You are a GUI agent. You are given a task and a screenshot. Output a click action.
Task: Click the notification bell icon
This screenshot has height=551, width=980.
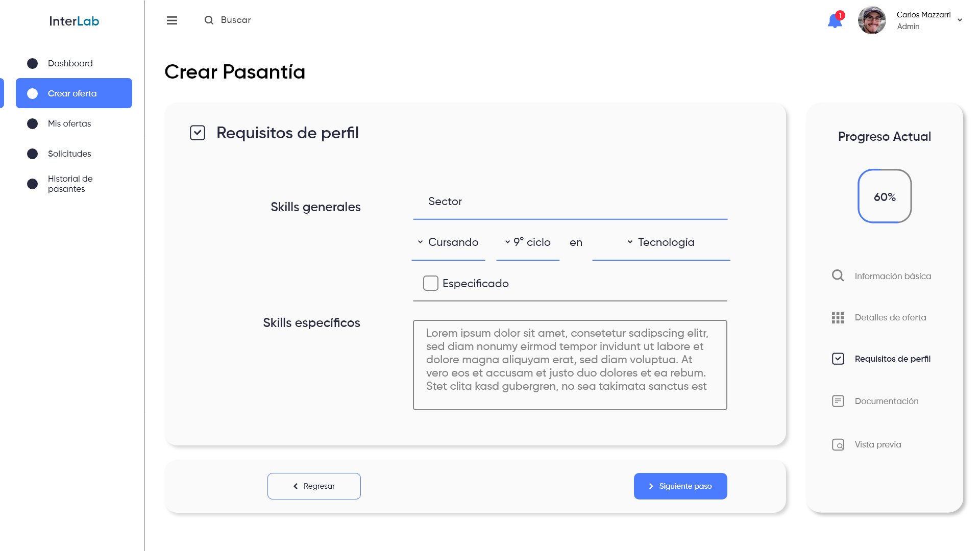pyautogui.click(x=835, y=20)
